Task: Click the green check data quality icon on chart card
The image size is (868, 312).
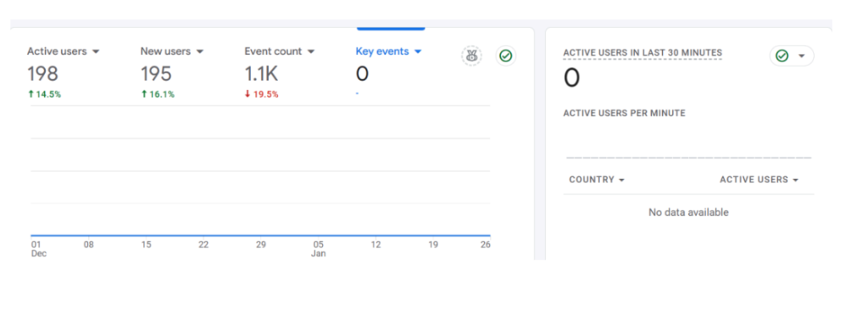Action: click(x=505, y=56)
